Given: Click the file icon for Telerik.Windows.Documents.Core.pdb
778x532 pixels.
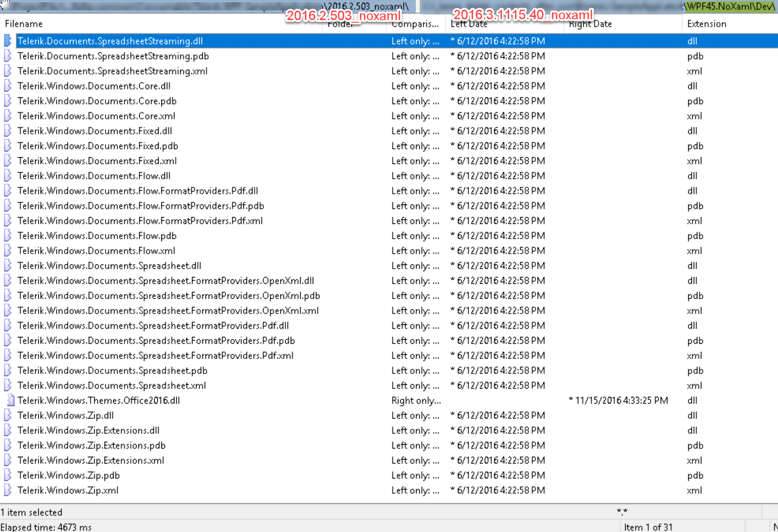Looking at the screenshot, I should point(8,101).
